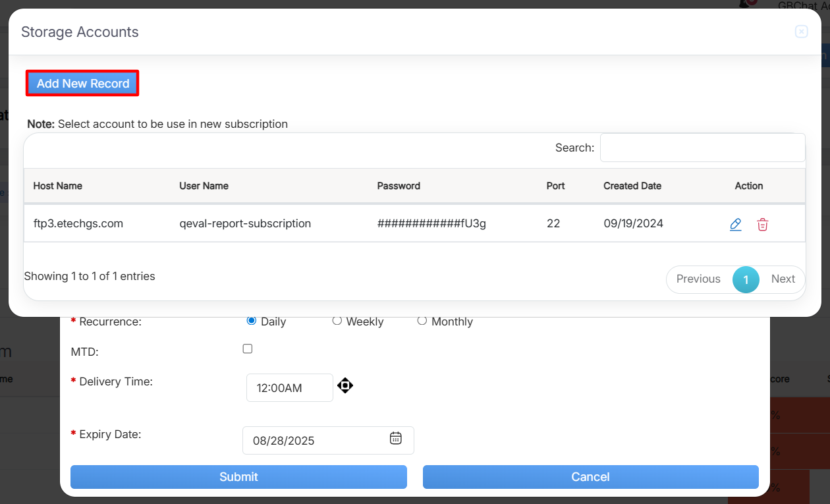This screenshot has width=830, height=504.
Task: Open the Expiry Date calendar picker
Action: click(395, 438)
